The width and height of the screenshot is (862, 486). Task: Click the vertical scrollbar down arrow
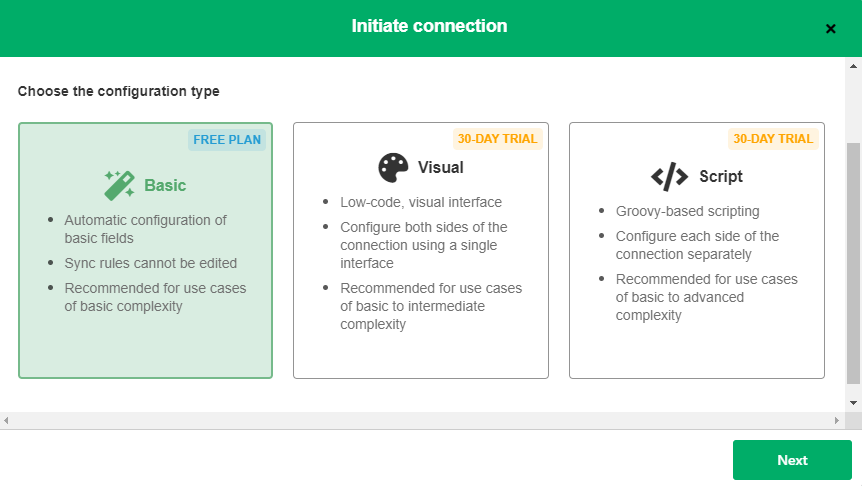point(853,402)
